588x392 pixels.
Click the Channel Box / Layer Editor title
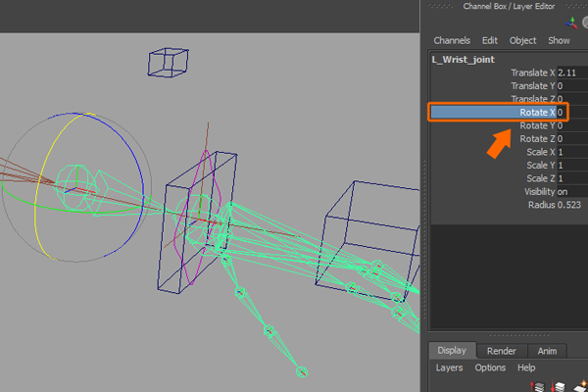(509, 6)
